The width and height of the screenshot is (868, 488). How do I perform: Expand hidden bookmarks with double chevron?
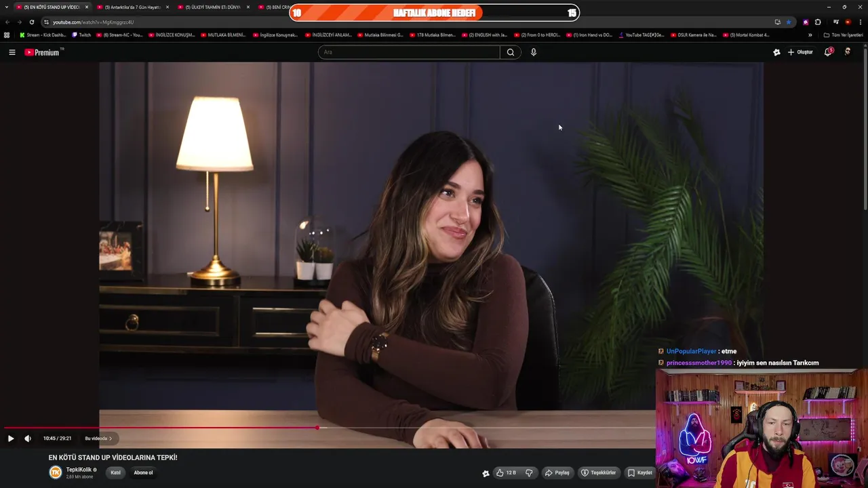810,35
